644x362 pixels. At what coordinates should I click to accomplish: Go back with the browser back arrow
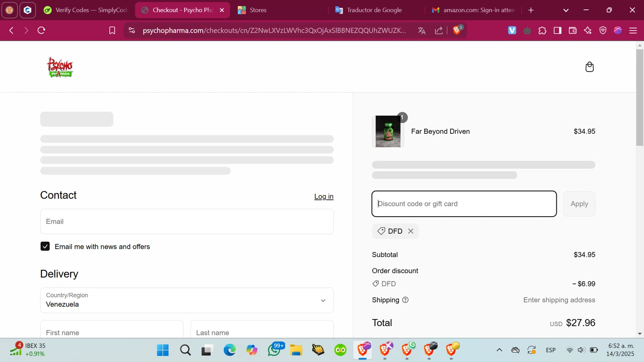[12, 30]
